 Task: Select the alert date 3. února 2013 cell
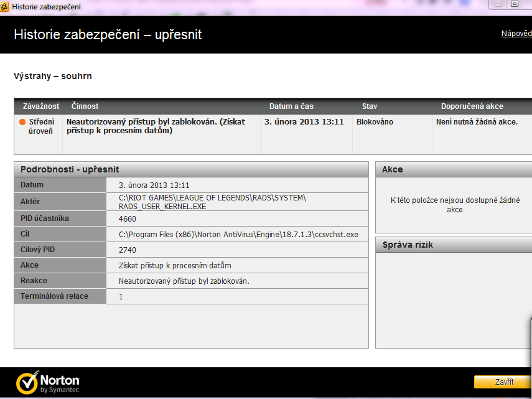click(304, 122)
